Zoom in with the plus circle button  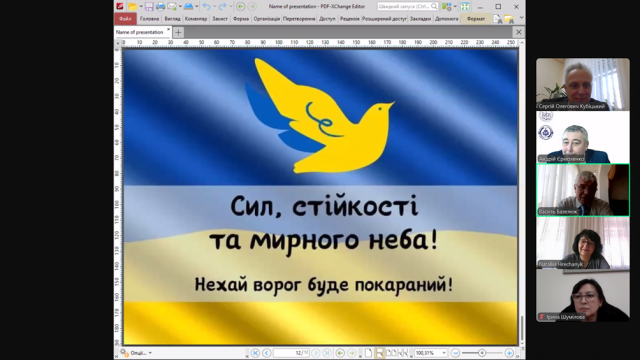point(509,353)
